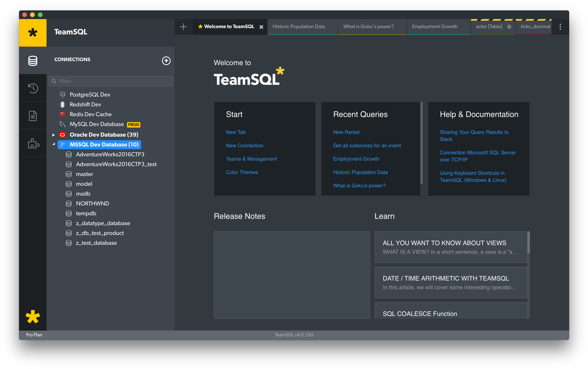Open Color Themes link

click(x=242, y=172)
